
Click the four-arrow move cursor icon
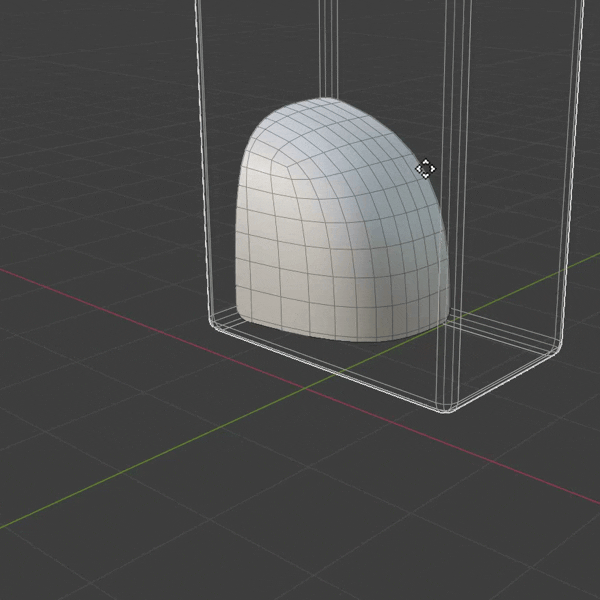425,169
